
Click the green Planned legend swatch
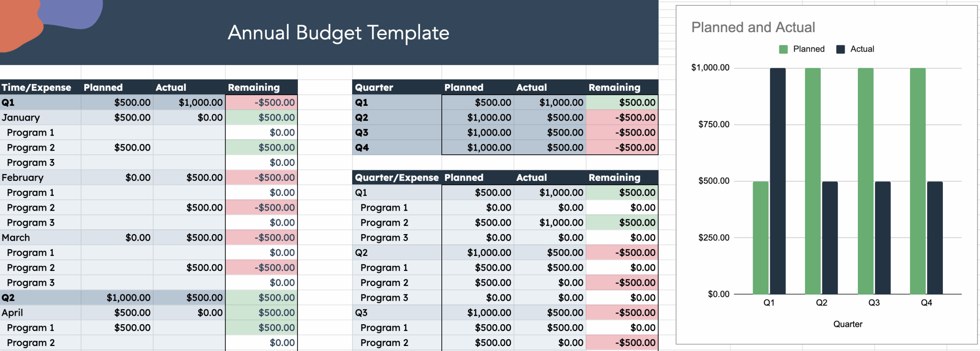[783, 49]
